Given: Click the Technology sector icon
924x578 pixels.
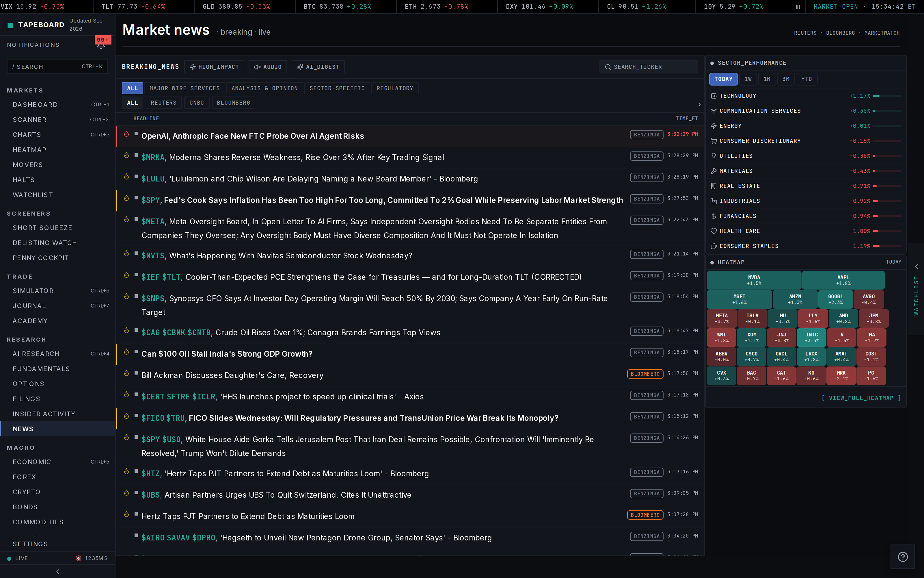Looking at the screenshot, I should pos(713,96).
